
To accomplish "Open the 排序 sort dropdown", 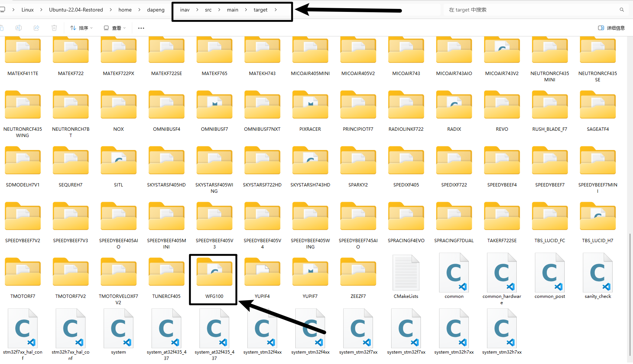I will tap(81, 28).
